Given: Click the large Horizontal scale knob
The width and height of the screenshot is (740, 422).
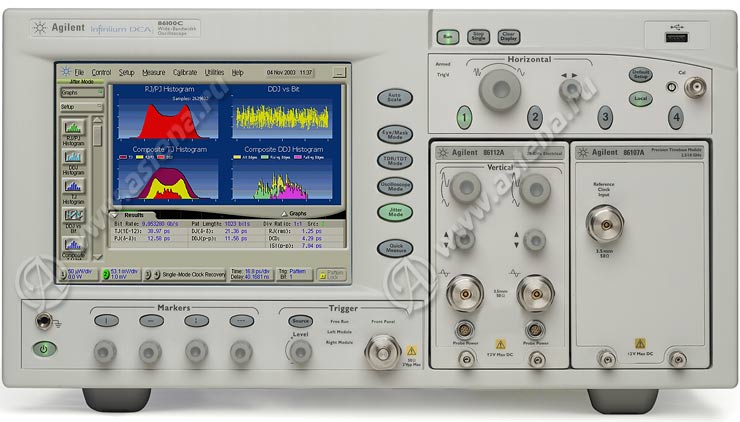Looking at the screenshot, I should coord(500,89).
